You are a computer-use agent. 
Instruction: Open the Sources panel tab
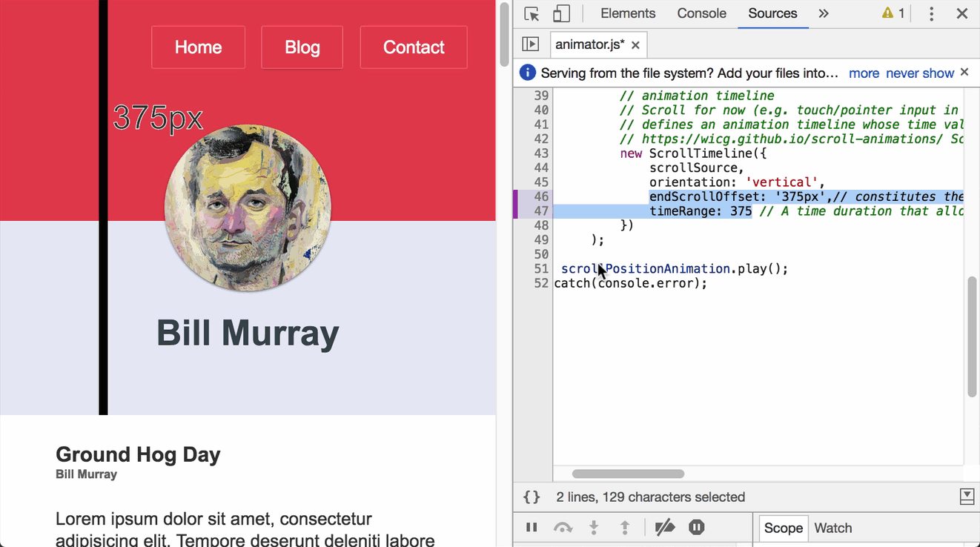tap(772, 13)
